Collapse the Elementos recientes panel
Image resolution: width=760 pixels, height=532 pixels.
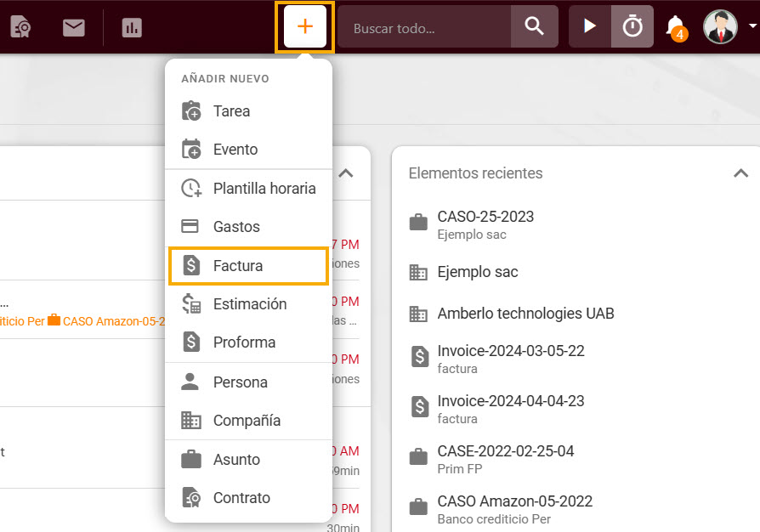point(740,173)
